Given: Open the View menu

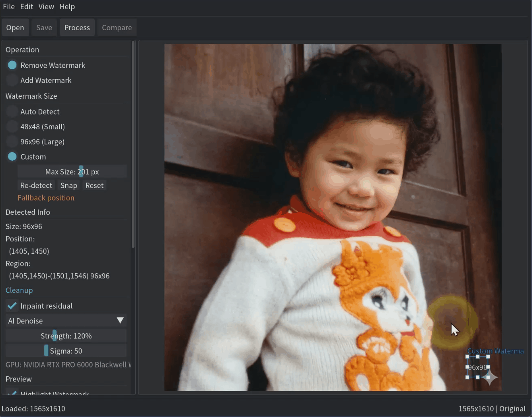Looking at the screenshot, I should [x=46, y=7].
